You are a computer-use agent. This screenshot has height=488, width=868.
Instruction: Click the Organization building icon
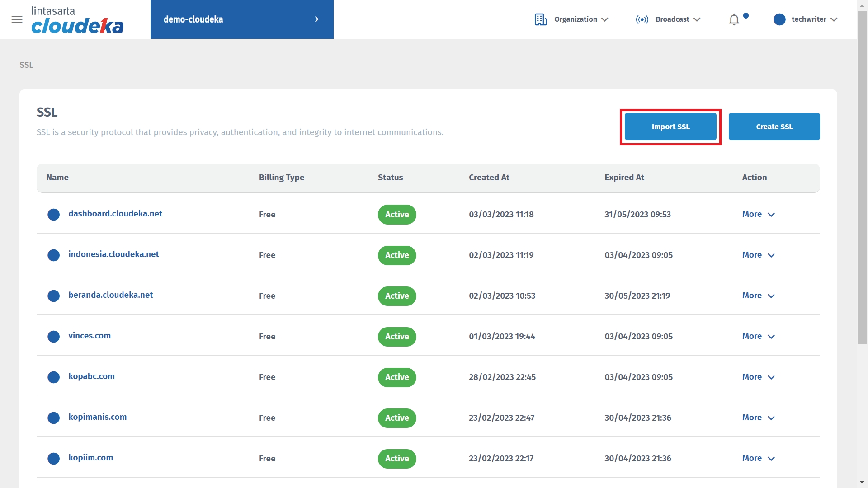[540, 19]
